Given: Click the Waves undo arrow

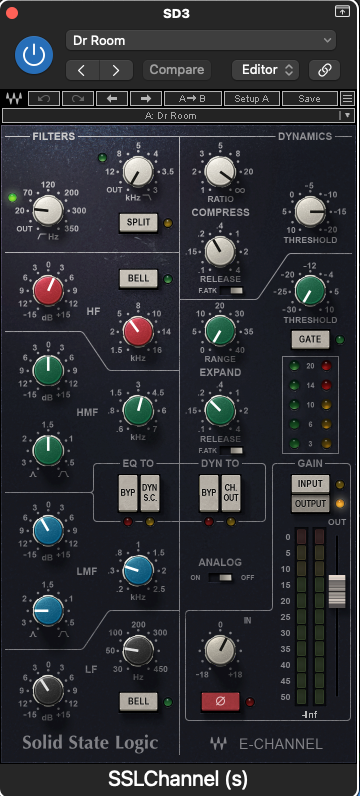Looking at the screenshot, I should pos(44,98).
